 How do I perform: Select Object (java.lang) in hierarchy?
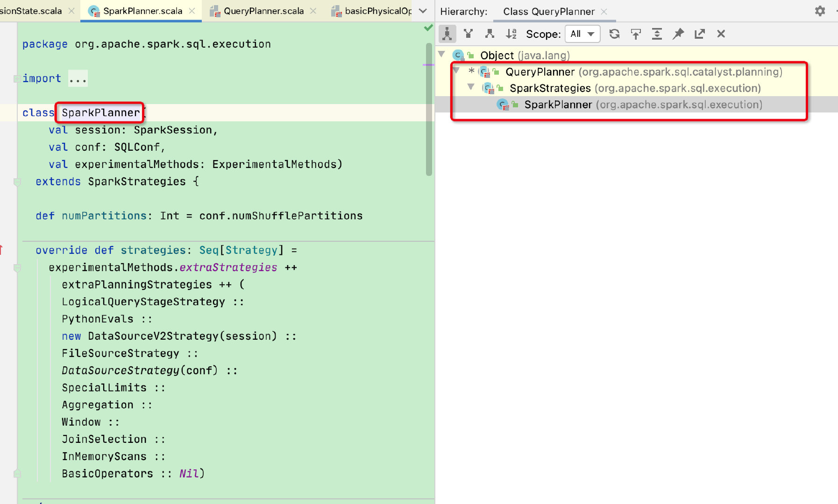coord(525,56)
